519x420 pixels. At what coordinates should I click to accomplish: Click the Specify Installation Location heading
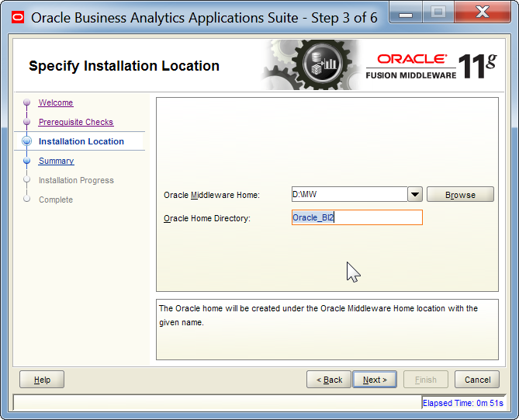tap(124, 66)
